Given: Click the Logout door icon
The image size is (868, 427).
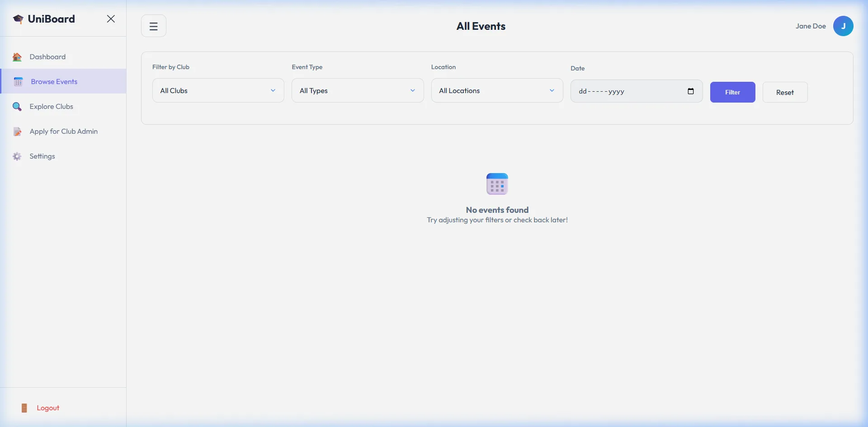Looking at the screenshot, I should click(24, 408).
